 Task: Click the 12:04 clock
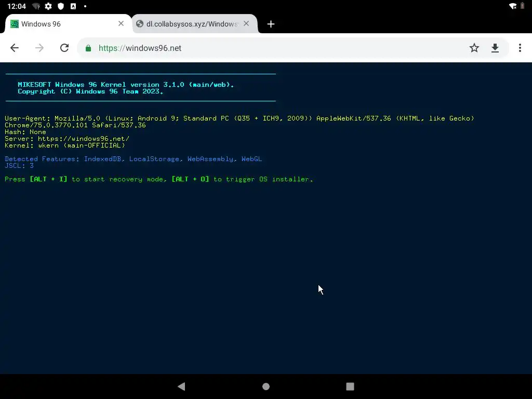tap(17, 6)
